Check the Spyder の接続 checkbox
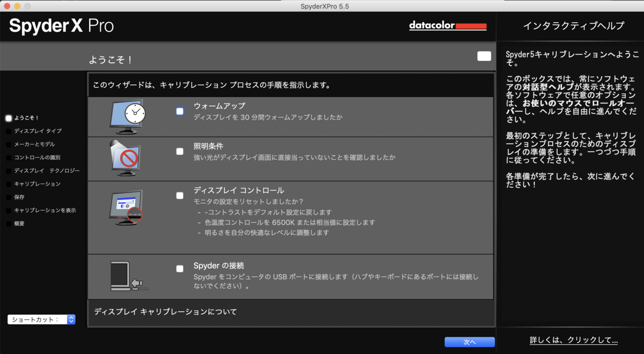Image resolution: width=644 pixels, height=354 pixels. point(180,269)
